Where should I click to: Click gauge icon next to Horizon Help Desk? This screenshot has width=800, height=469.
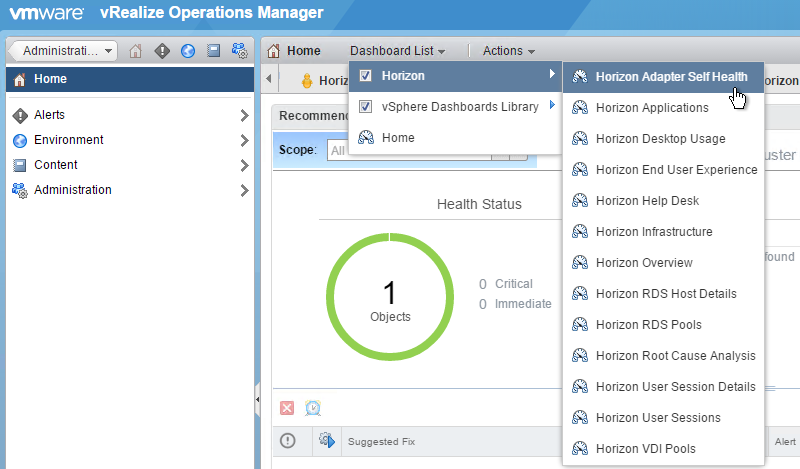pyautogui.click(x=580, y=201)
